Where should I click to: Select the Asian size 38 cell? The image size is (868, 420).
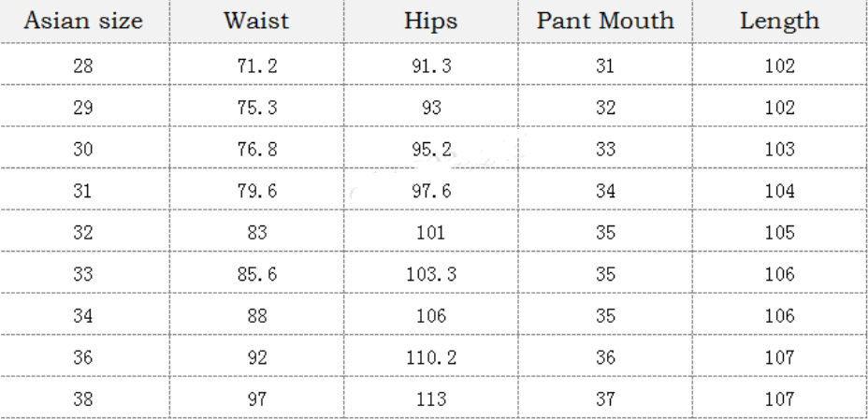coord(82,400)
